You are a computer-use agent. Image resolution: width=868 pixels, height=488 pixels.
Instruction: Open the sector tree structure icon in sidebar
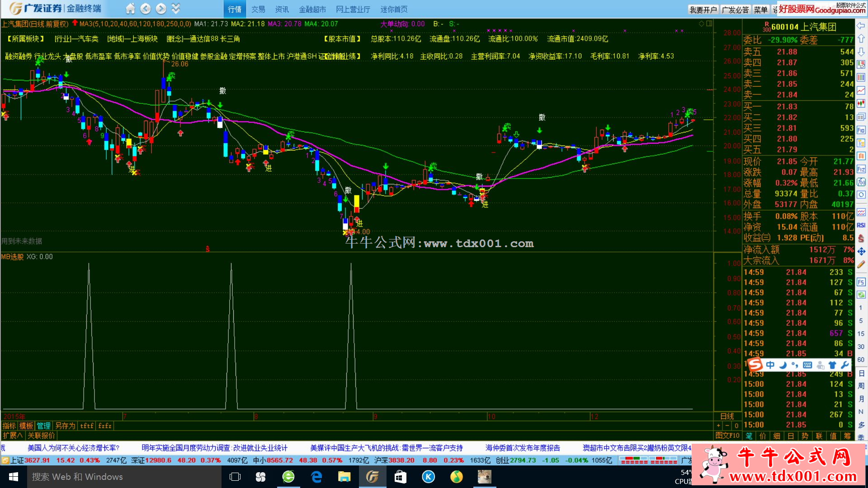pos(861,143)
